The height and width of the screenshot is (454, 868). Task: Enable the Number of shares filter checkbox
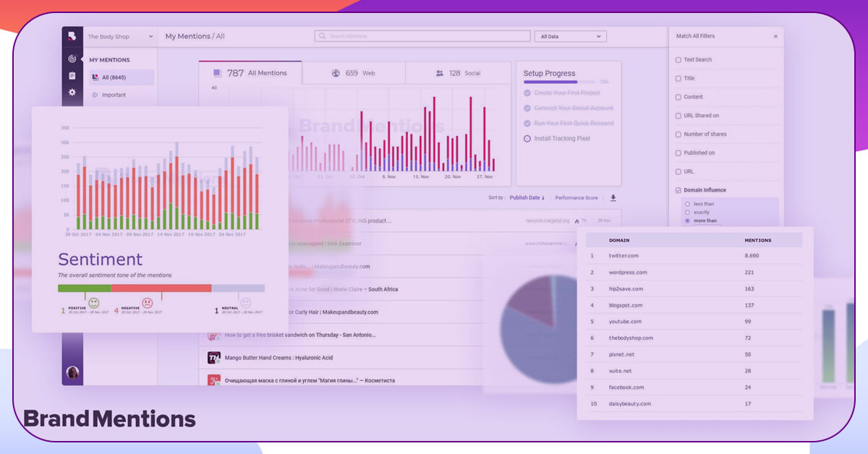coord(678,134)
